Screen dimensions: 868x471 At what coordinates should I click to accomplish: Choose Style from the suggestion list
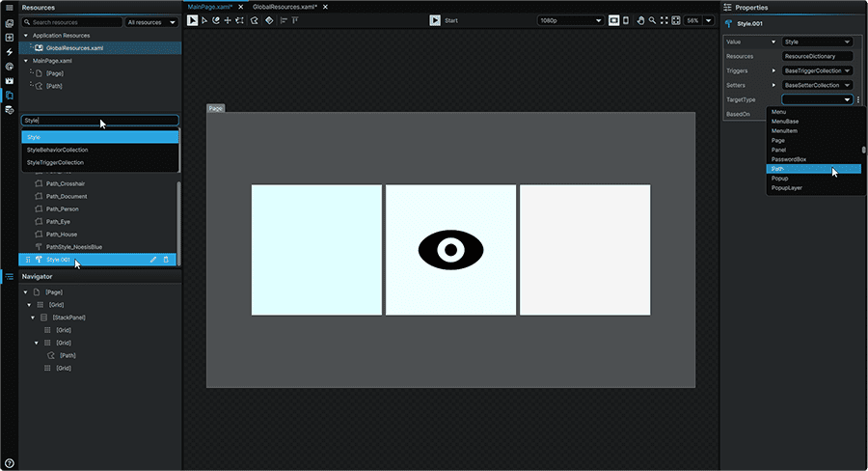tap(100, 137)
